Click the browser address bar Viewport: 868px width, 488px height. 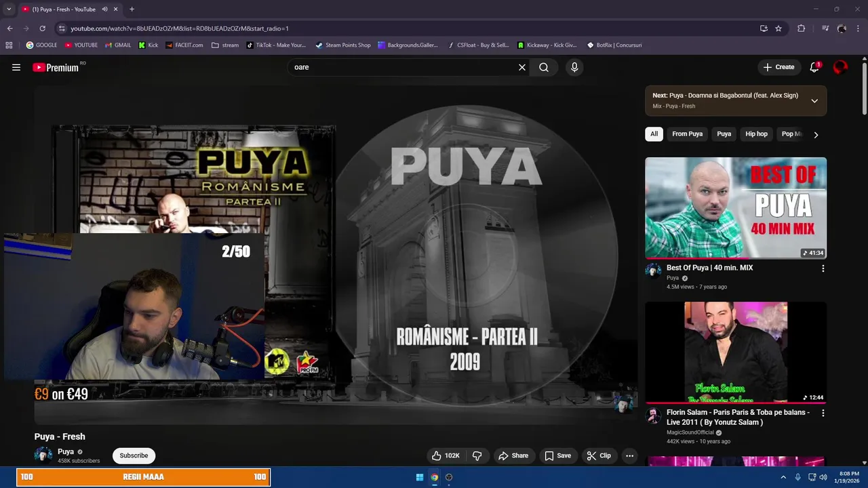coord(407,28)
